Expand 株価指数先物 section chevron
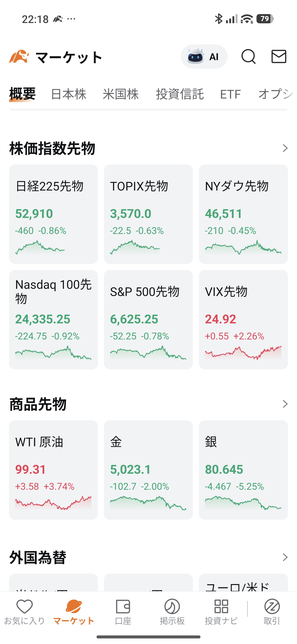Screen dimensions: 297x644 pyautogui.click(x=285, y=148)
